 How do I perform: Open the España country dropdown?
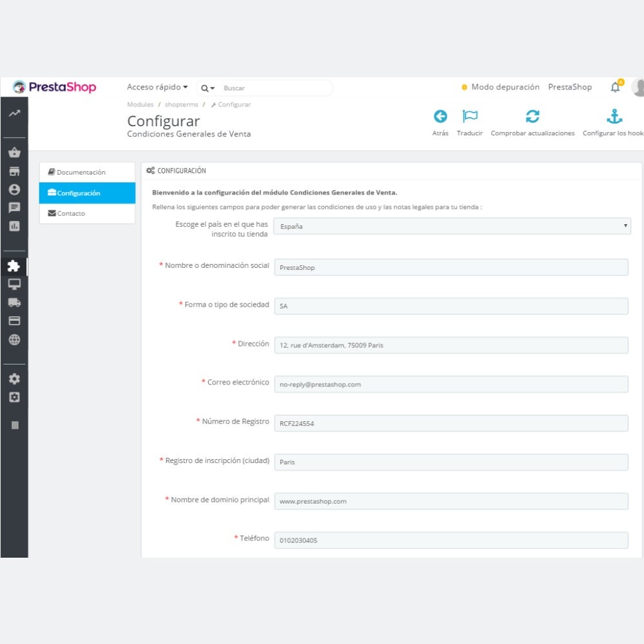click(452, 226)
